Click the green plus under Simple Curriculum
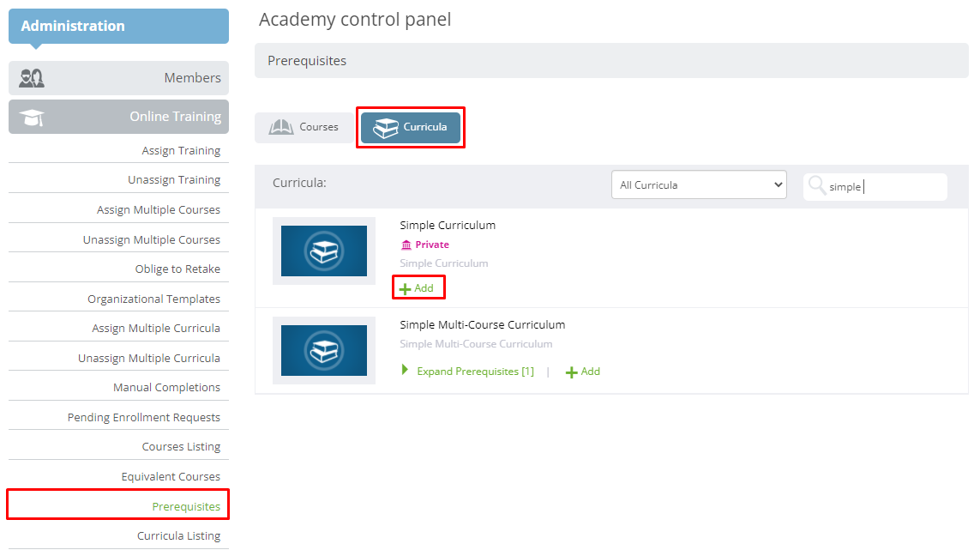 pyautogui.click(x=405, y=289)
